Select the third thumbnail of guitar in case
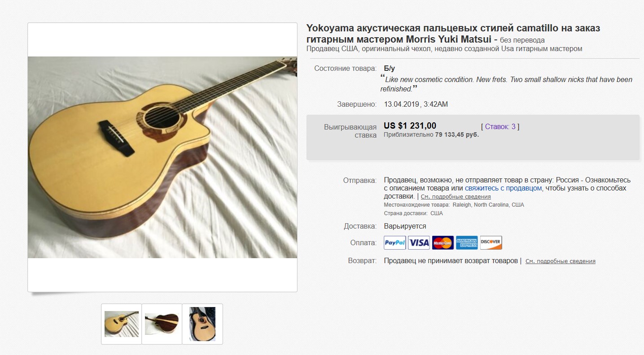 [202, 324]
